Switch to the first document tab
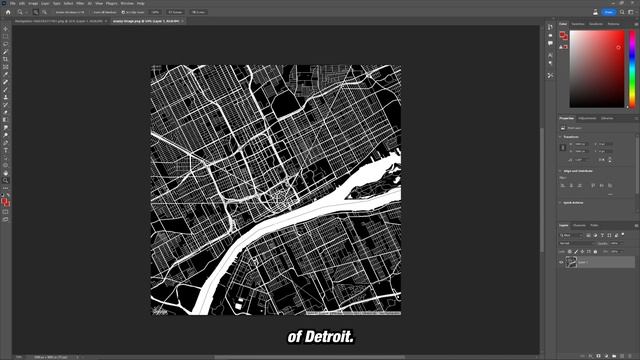 pos(60,21)
